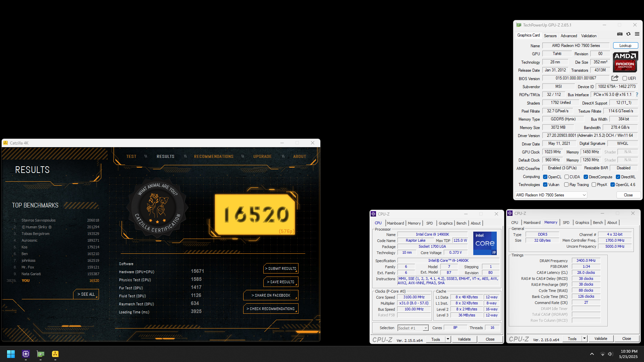
Task: Show hidden tray icons chevron
Action: [x=592, y=354]
